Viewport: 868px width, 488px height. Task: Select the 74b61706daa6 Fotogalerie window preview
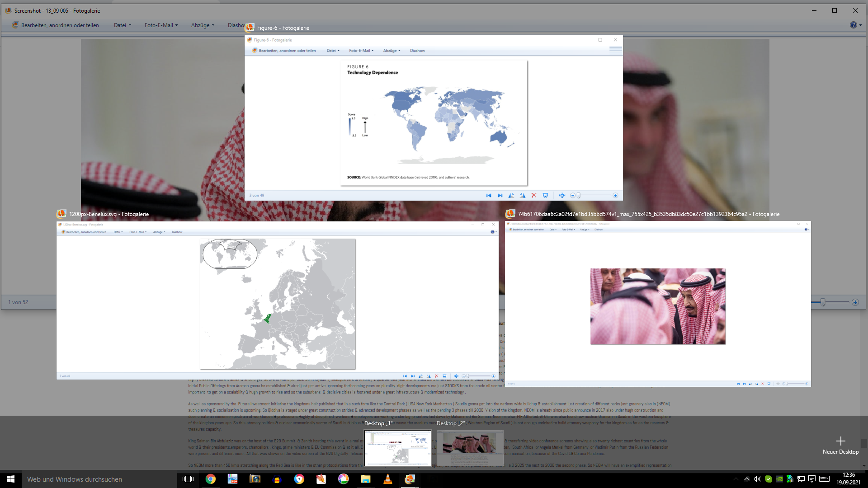click(x=658, y=304)
